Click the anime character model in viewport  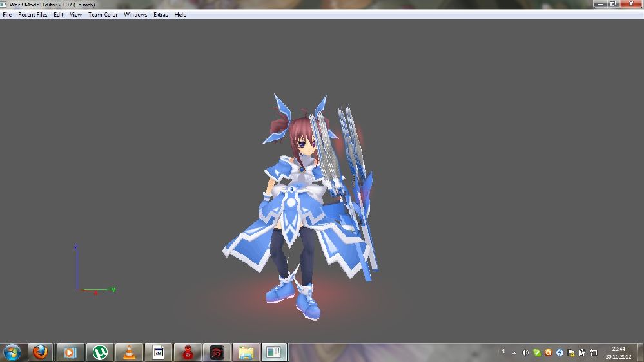(302, 207)
